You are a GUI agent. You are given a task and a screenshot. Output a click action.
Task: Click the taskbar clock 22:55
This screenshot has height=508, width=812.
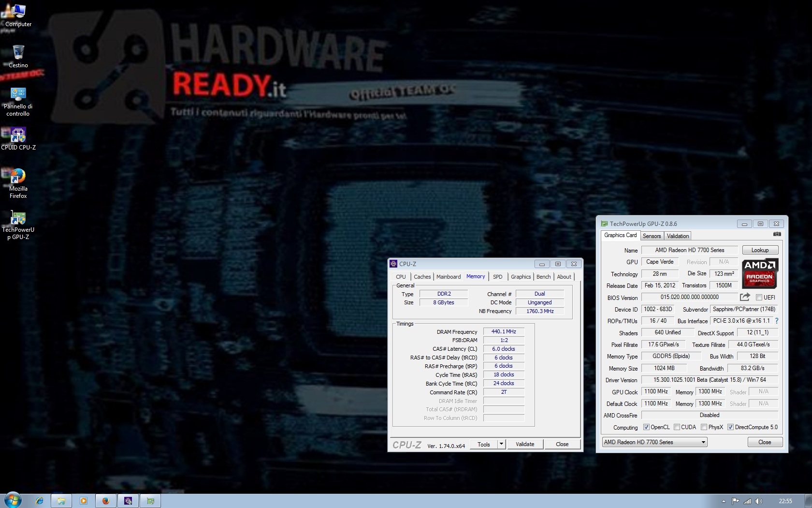[x=785, y=501]
